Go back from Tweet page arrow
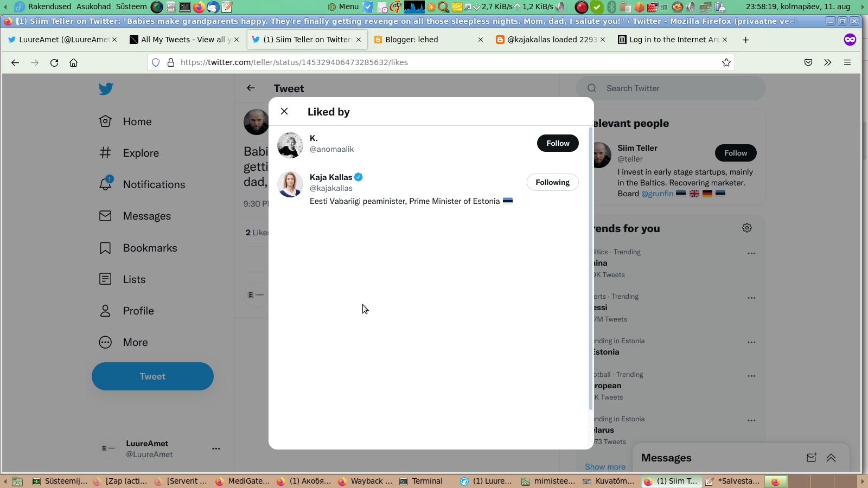The height and width of the screenshot is (488, 868). point(251,88)
